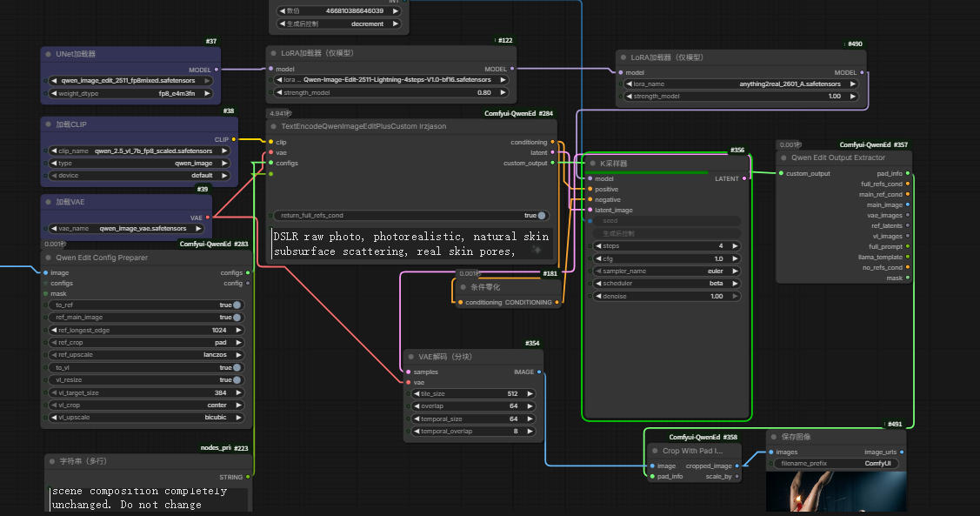This screenshot has width=980, height=516.
Task: Click the denoise value field in K采样器
Action: pyautogui.click(x=666, y=296)
